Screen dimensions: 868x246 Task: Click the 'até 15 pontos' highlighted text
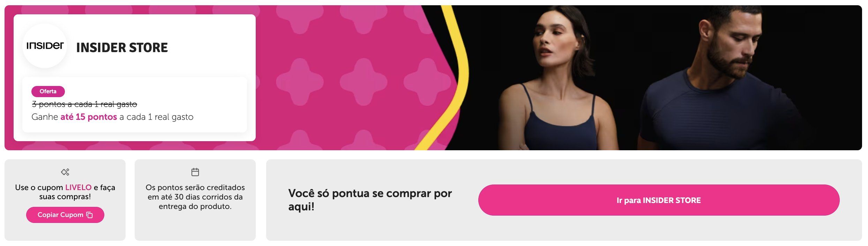pyautogui.click(x=89, y=117)
